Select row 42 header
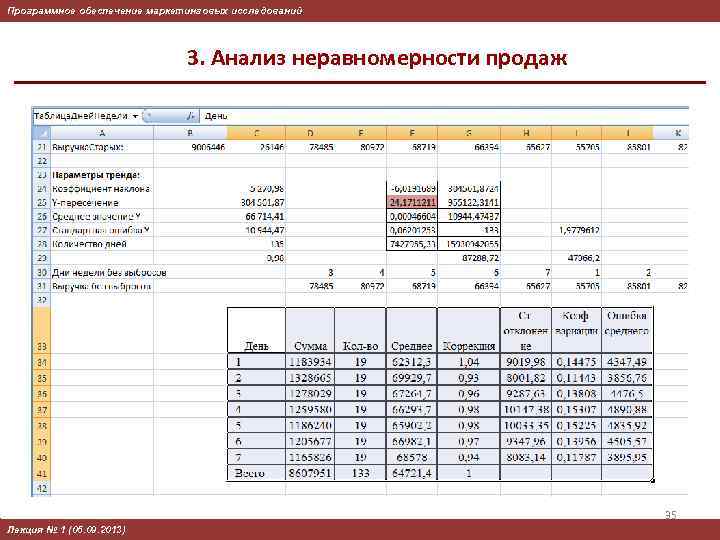The height and width of the screenshot is (540, 720). [x=41, y=488]
